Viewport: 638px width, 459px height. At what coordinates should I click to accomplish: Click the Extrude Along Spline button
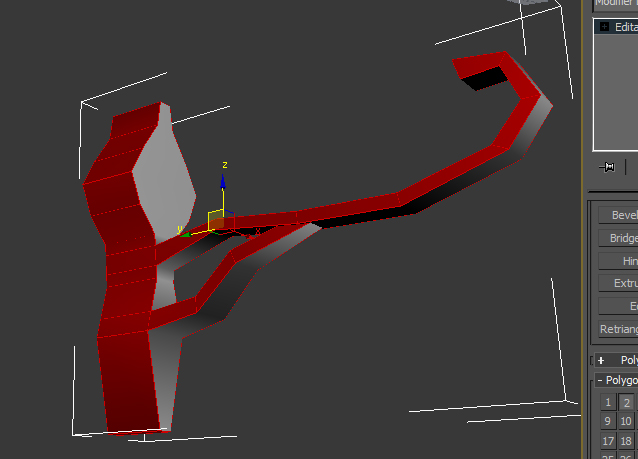(618, 283)
